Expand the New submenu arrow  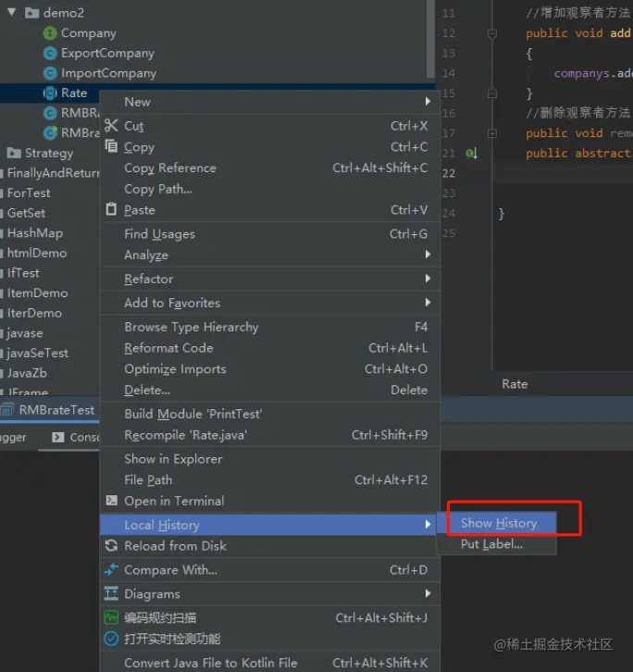pos(428,102)
